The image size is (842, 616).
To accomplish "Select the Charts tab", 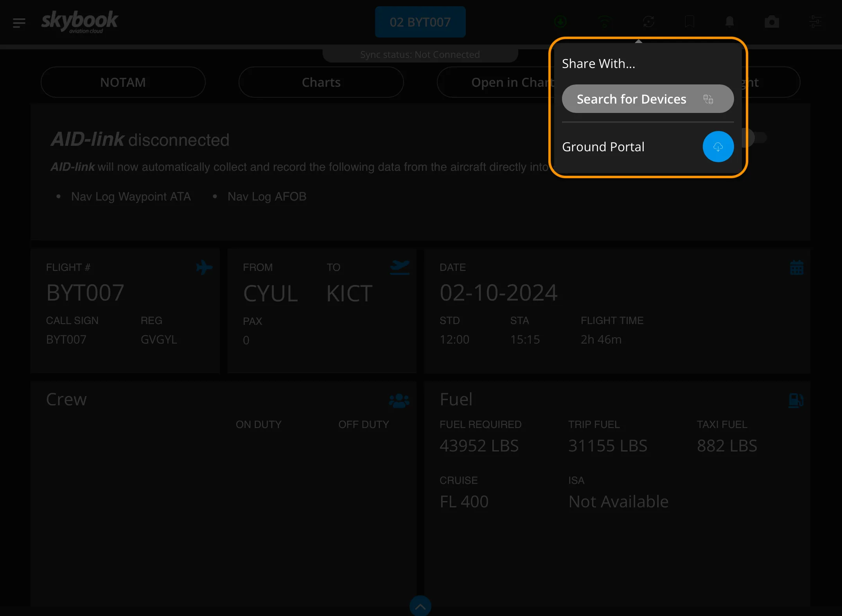I will 320,82.
